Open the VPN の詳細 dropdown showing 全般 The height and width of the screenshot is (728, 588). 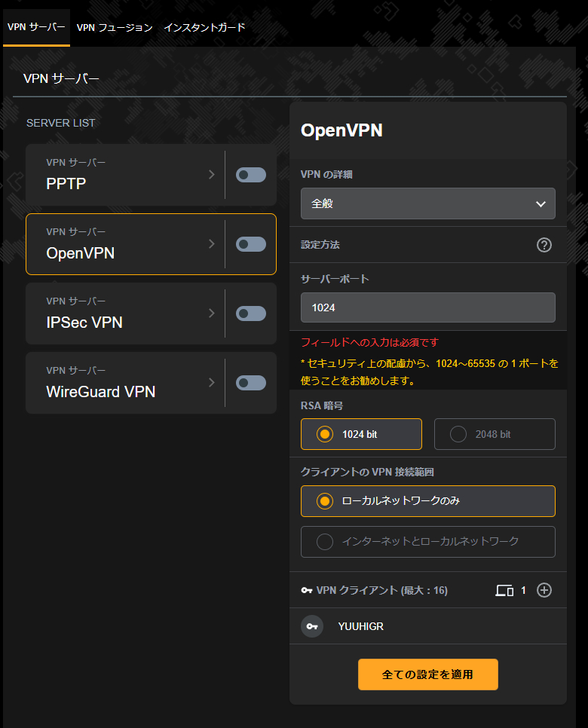pyautogui.click(x=427, y=203)
